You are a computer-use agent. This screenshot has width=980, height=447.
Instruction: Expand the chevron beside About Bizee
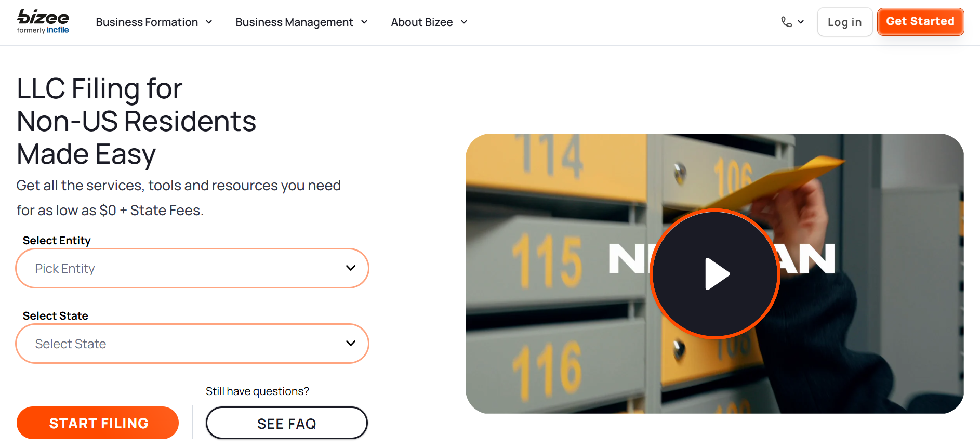coord(464,22)
